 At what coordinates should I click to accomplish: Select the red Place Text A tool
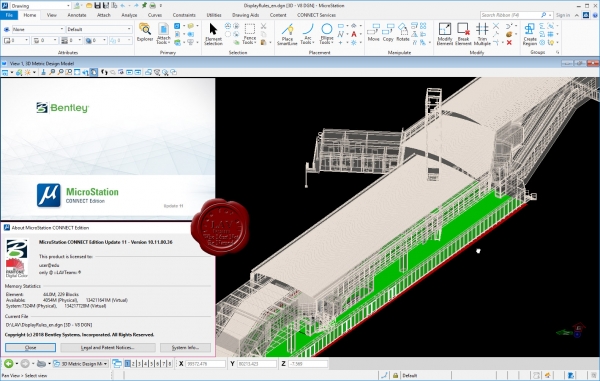(x=354, y=34)
